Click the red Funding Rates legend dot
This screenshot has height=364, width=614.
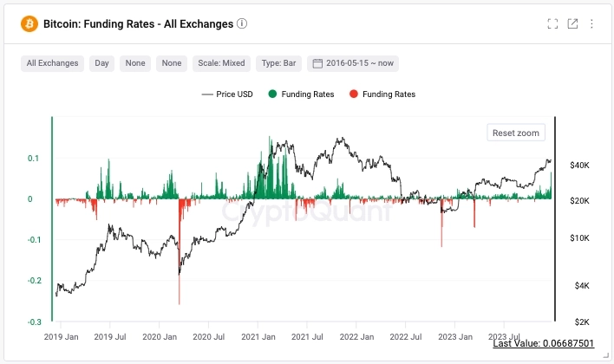pos(352,94)
